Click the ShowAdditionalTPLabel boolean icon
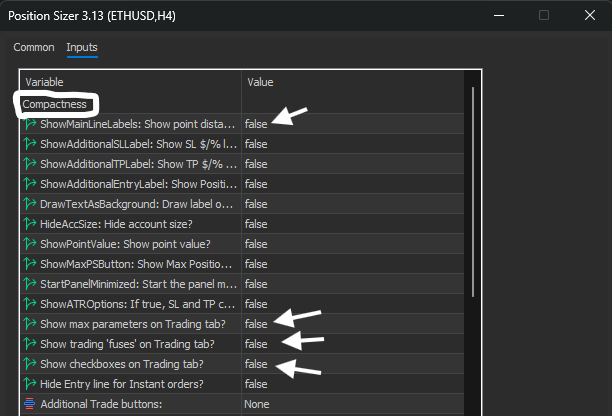This screenshot has height=416, width=612. pyautogui.click(x=30, y=164)
